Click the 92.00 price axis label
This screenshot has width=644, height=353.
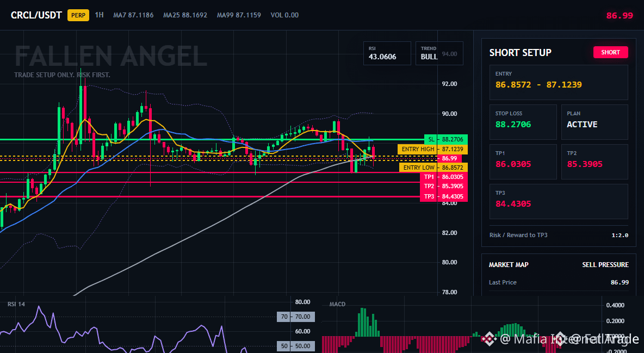pos(449,84)
